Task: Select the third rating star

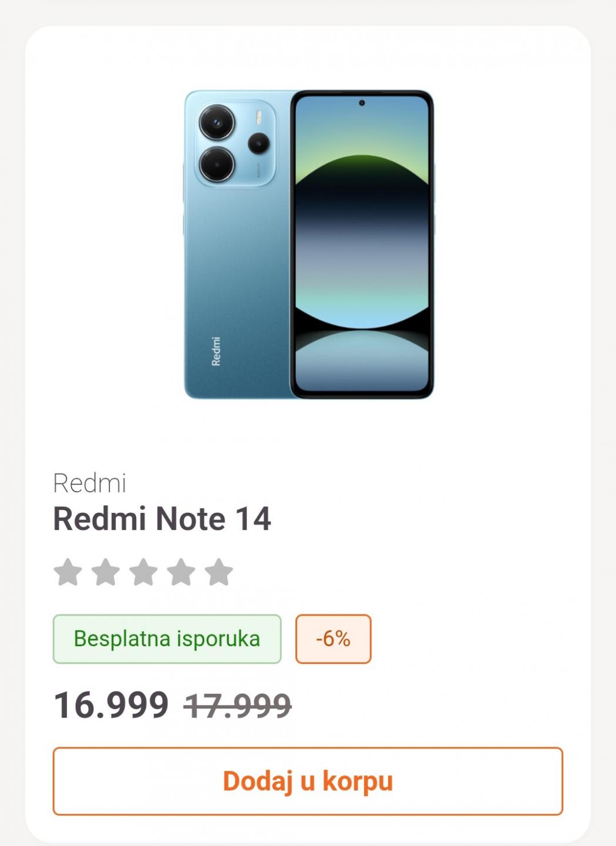Action: click(x=143, y=572)
